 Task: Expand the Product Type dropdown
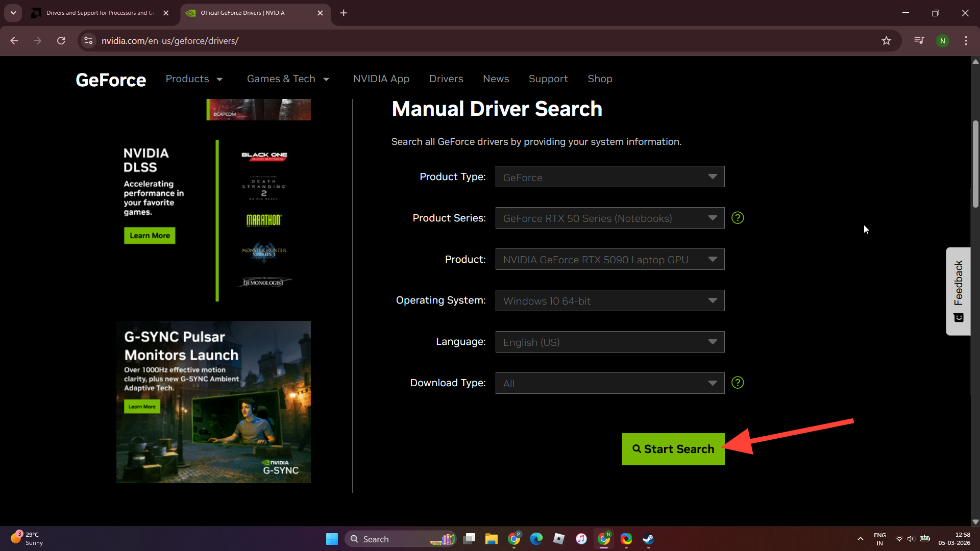(x=609, y=177)
